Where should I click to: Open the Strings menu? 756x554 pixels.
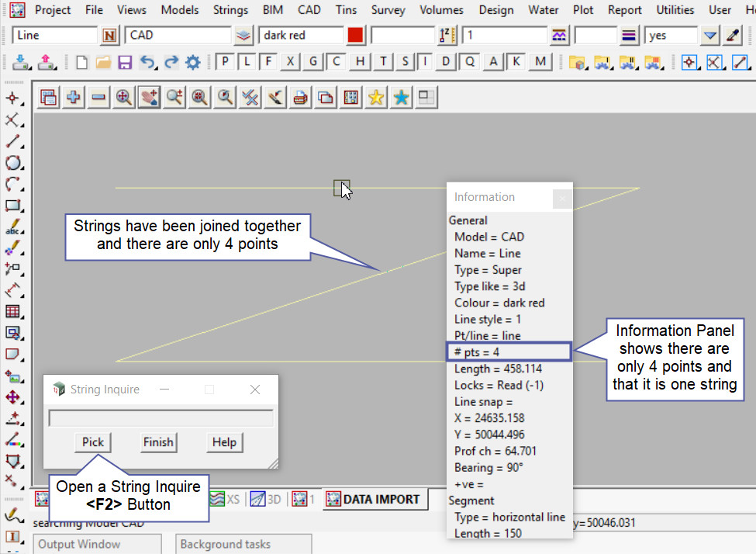(230, 10)
